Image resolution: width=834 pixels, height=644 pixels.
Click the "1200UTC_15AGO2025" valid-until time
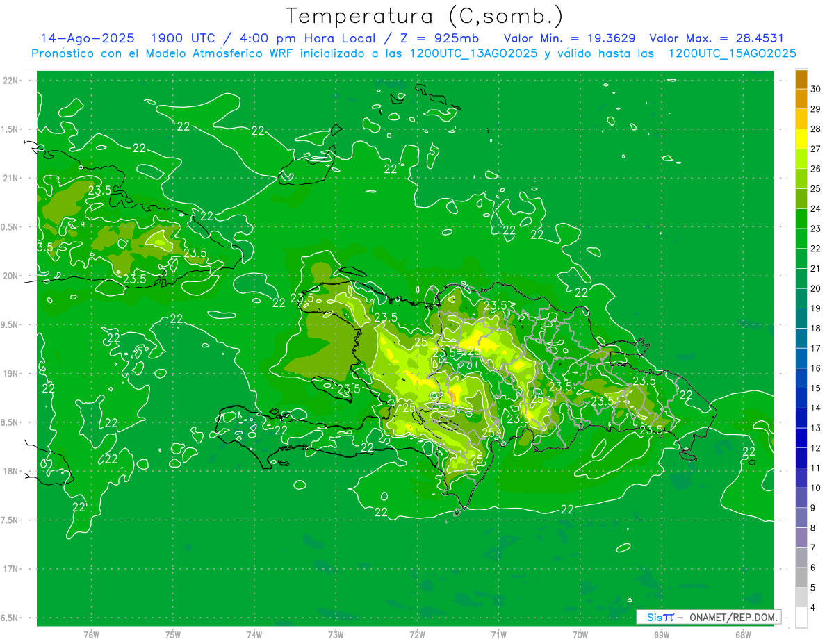[732, 53]
